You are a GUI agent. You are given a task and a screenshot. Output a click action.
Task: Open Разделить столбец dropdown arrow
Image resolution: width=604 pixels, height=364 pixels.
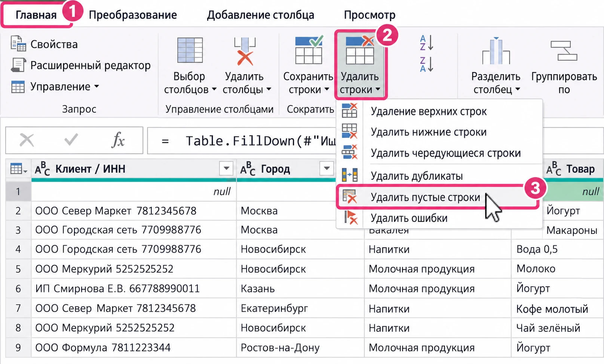coord(518,90)
